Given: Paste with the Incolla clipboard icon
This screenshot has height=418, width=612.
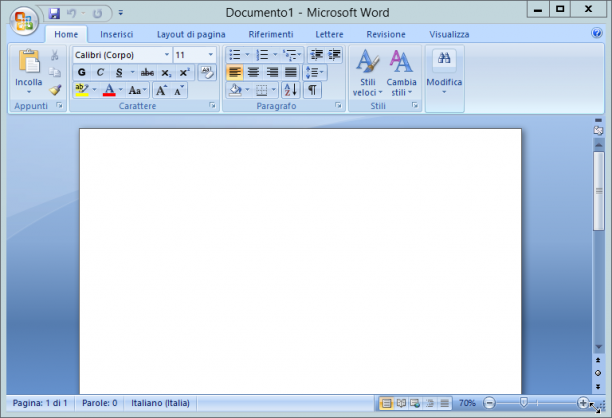Looking at the screenshot, I should (29, 61).
